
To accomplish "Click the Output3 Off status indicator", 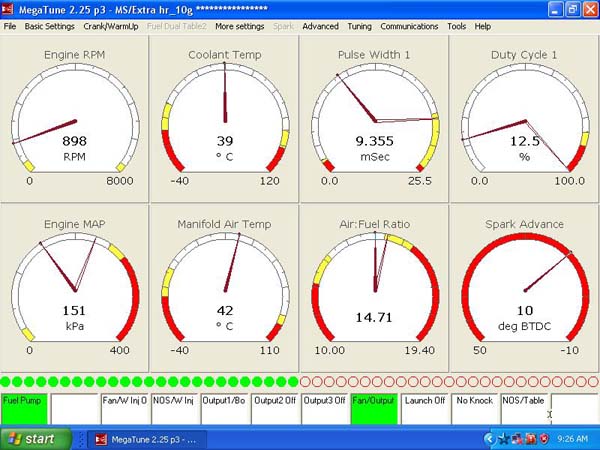I will coord(324,409).
